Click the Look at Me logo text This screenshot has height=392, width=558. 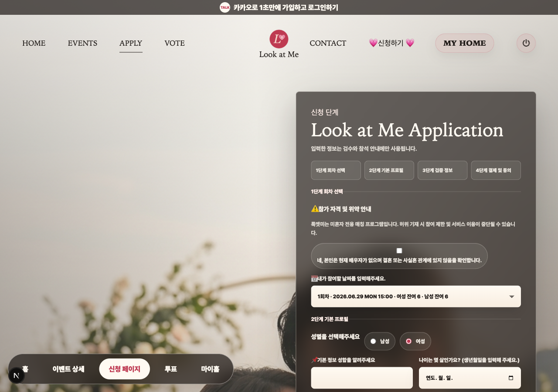[279, 54]
